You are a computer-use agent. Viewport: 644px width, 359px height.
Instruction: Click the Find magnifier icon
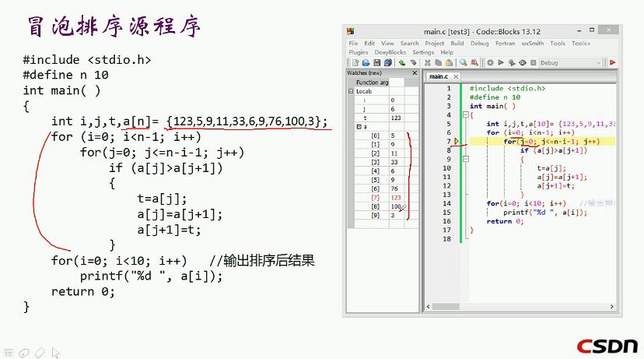coord(464,63)
